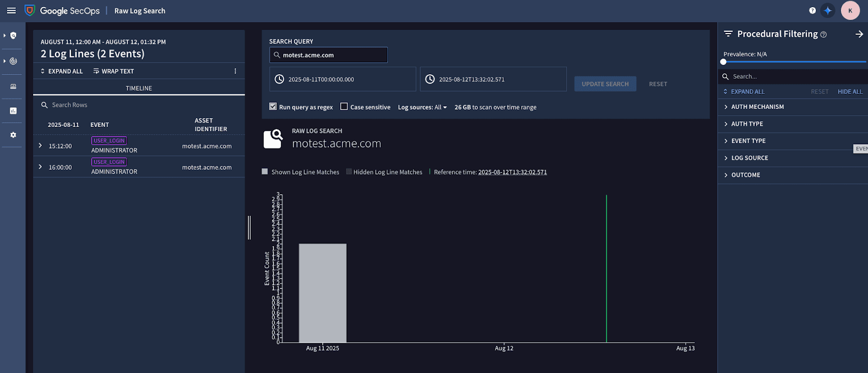The height and width of the screenshot is (373, 868).
Task: Click the UPDATE SEARCH button
Action: click(605, 84)
